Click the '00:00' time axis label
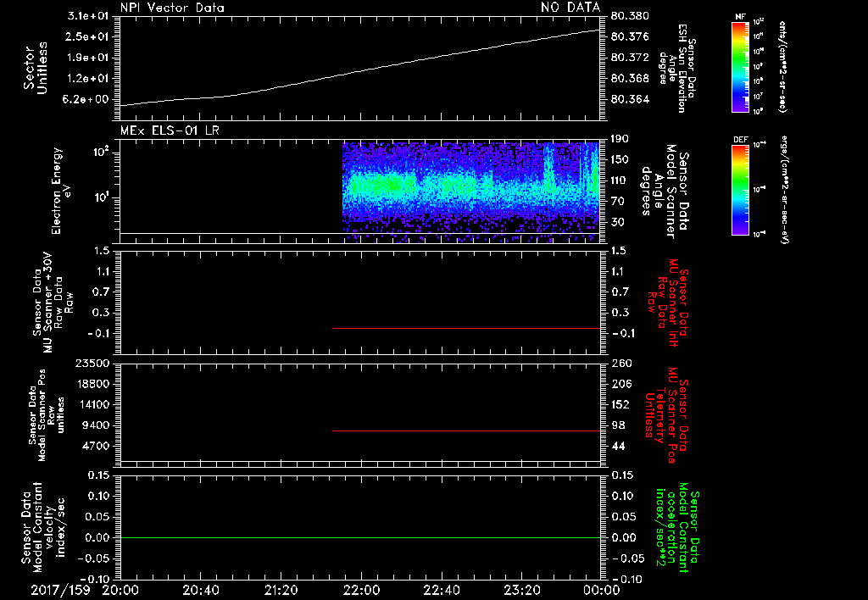Image resolution: width=868 pixels, height=600 pixels. point(602,590)
